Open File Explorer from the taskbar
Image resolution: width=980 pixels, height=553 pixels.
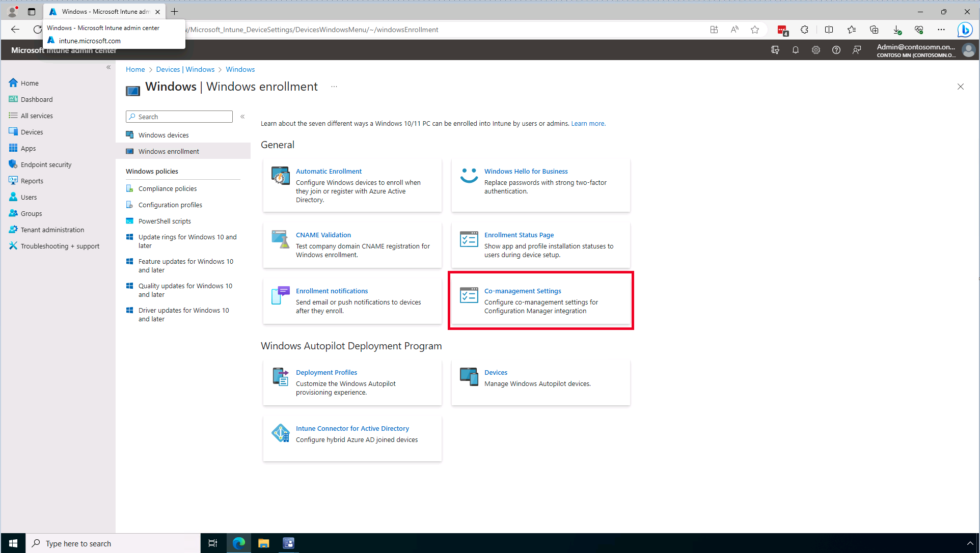click(x=263, y=543)
